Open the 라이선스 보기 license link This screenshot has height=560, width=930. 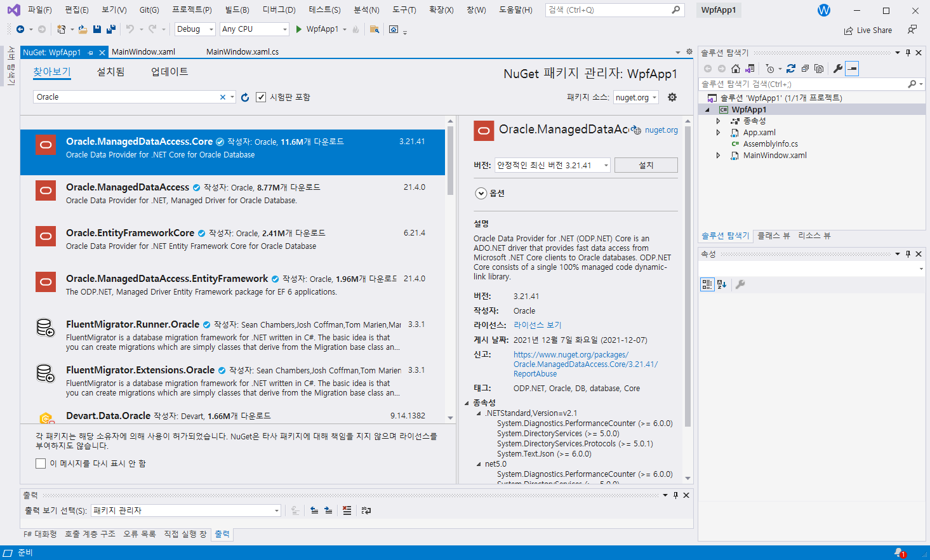point(538,325)
